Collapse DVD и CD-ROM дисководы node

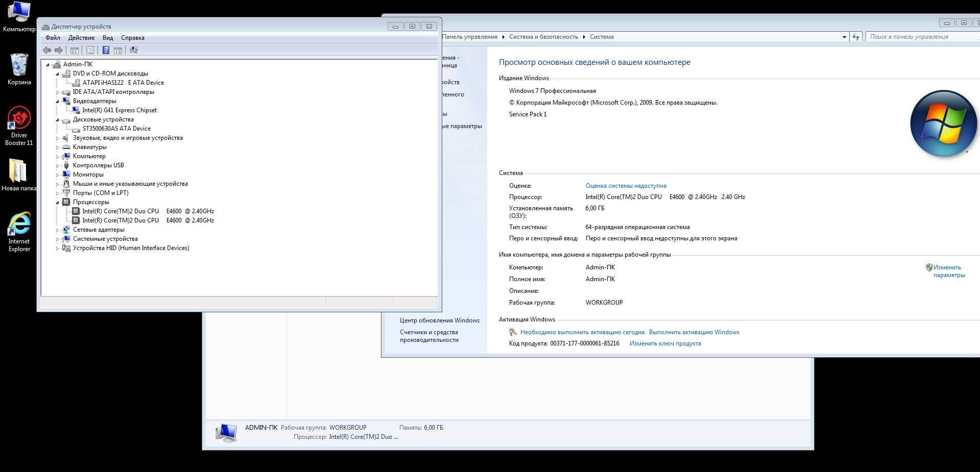57,73
